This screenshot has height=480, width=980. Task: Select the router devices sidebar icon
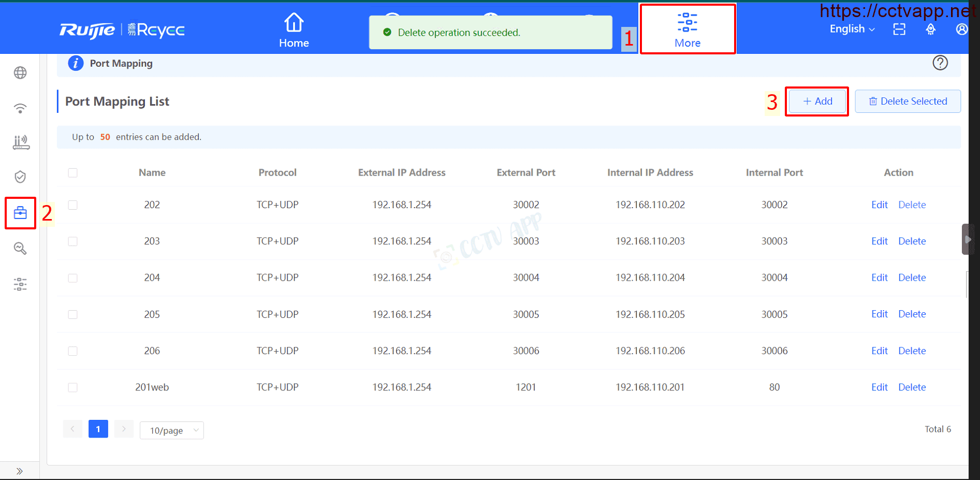coord(21,142)
